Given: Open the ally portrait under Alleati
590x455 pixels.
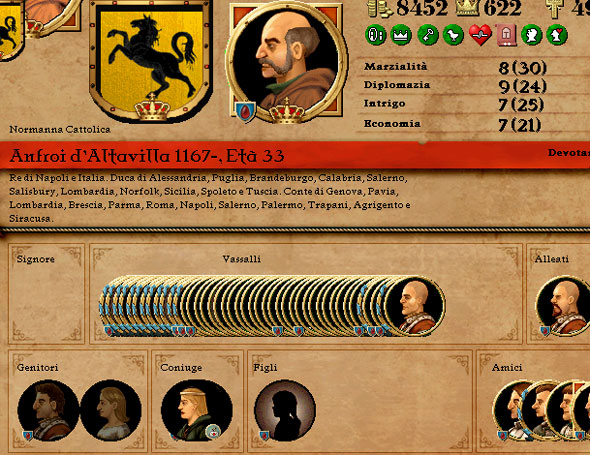Looking at the screenshot, I should (x=564, y=306).
